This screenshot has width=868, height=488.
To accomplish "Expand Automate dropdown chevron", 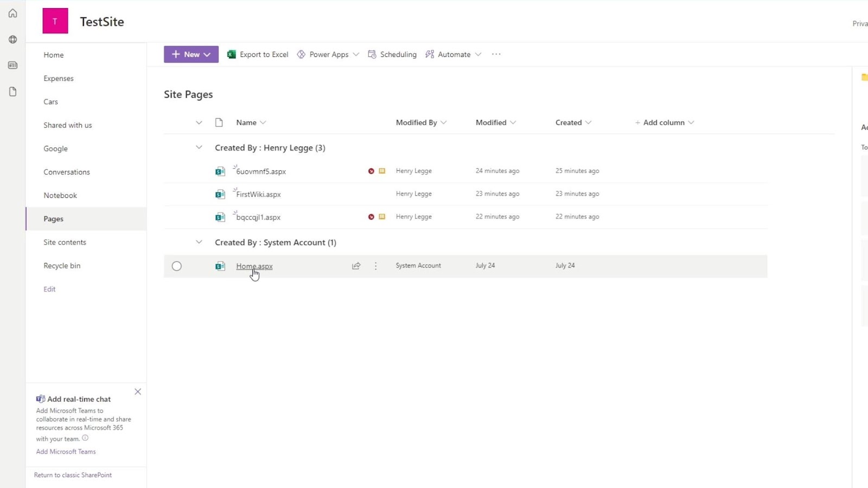I will tap(478, 54).
